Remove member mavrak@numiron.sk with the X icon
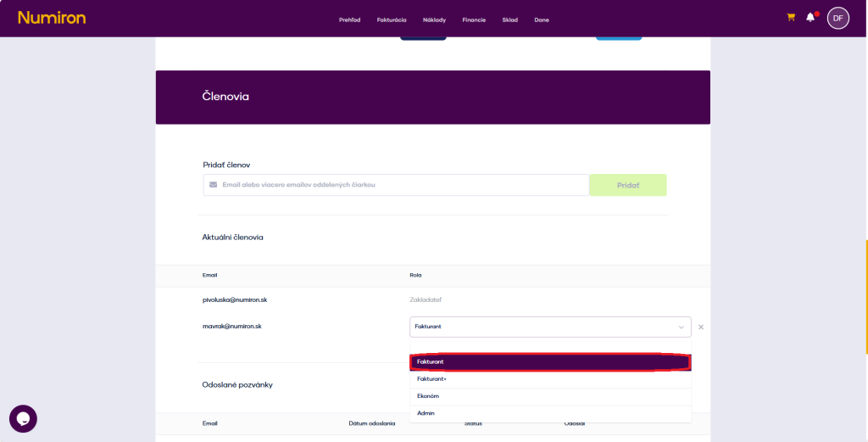 [x=701, y=327]
